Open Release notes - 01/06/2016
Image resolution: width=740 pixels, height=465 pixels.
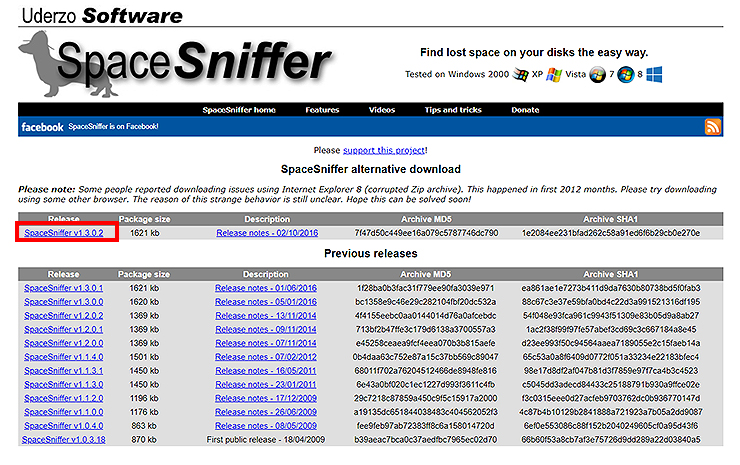click(266, 288)
